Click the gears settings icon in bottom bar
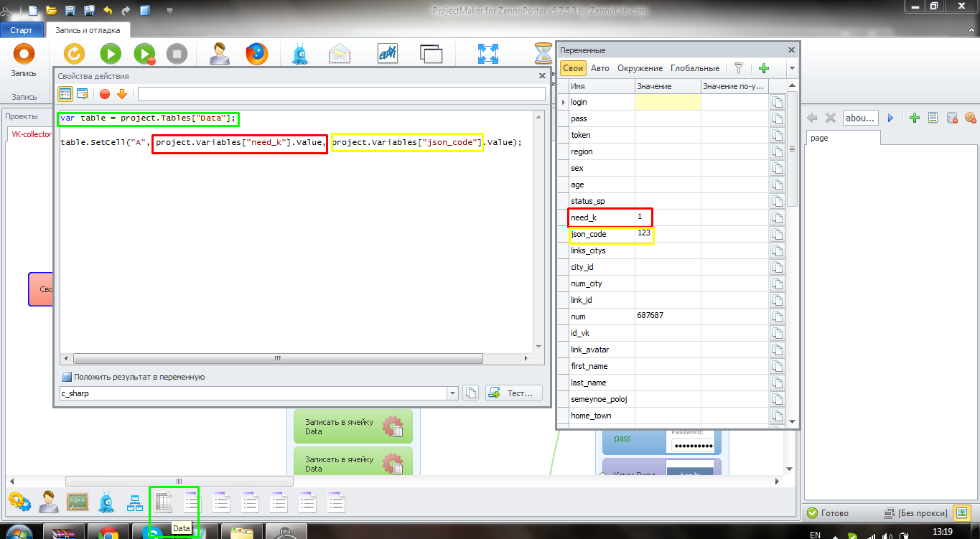Viewport: 980px width, 539px height. [x=19, y=502]
